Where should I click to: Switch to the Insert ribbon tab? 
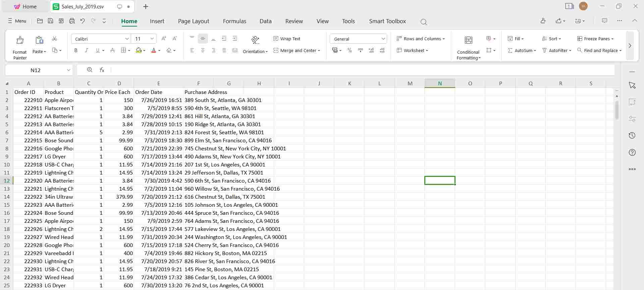pyautogui.click(x=157, y=21)
